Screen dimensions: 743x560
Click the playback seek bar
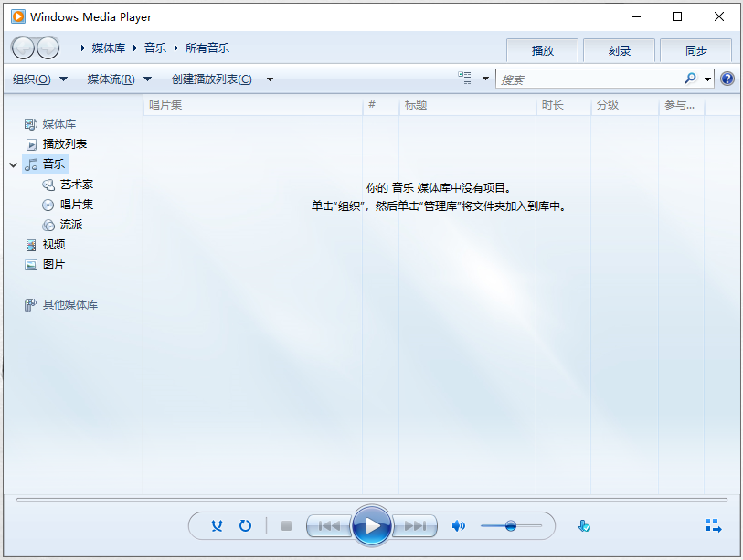pyautogui.click(x=371, y=500)
